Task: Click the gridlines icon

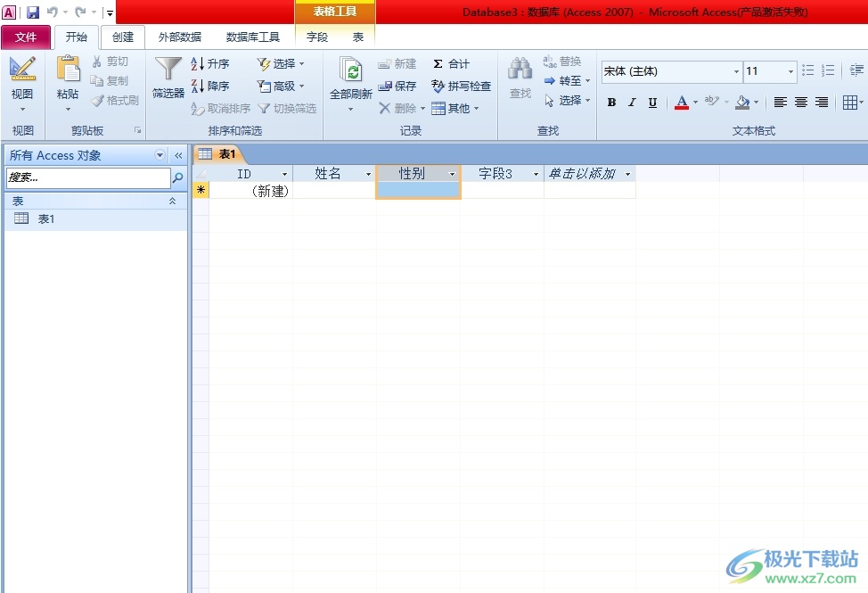Action: pos(850,103)
